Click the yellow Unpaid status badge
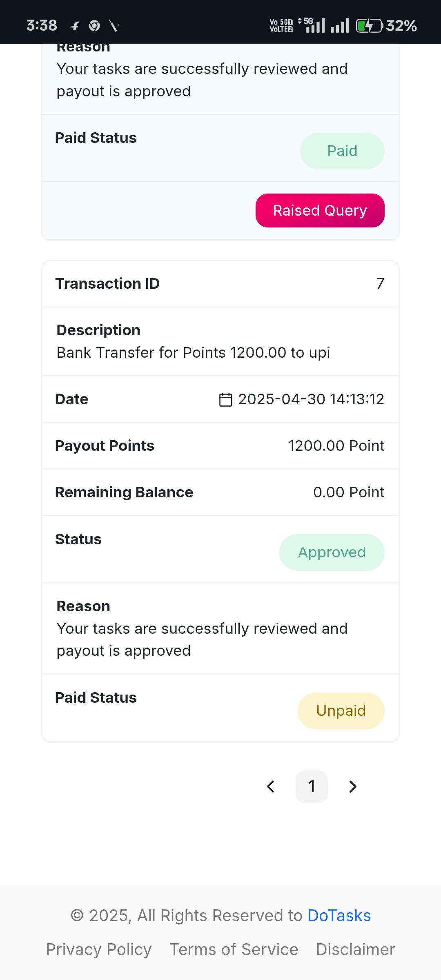441x980 pixels. coord(341,711)
